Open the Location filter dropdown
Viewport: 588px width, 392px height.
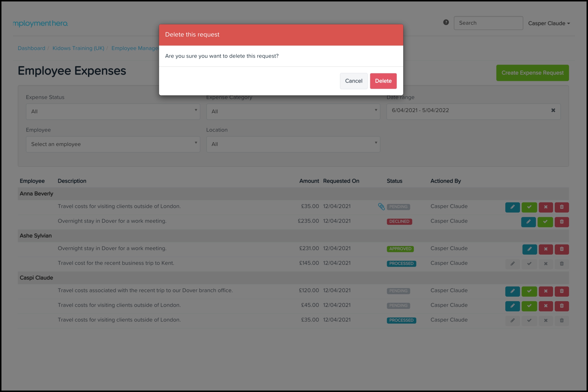293,144
